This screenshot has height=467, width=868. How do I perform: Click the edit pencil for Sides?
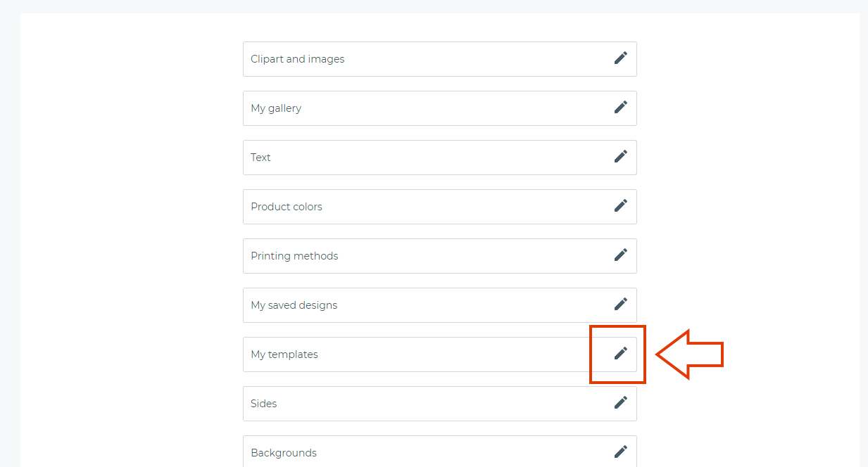click(x=621, y=402)
